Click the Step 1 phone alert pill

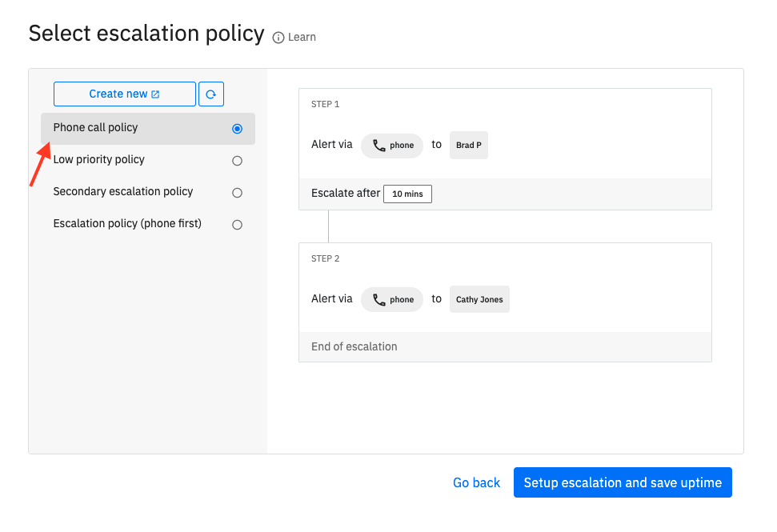pos(392,146)
